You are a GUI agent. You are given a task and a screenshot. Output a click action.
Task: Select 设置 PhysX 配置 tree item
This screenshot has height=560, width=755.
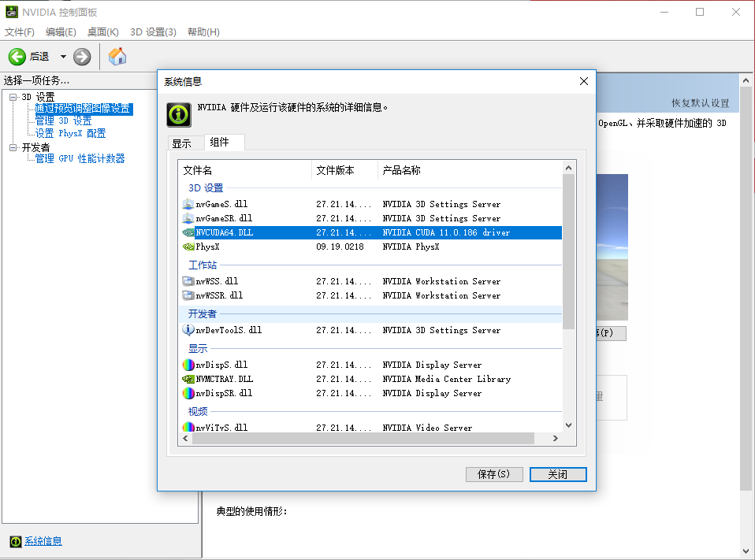pos(70,133)
